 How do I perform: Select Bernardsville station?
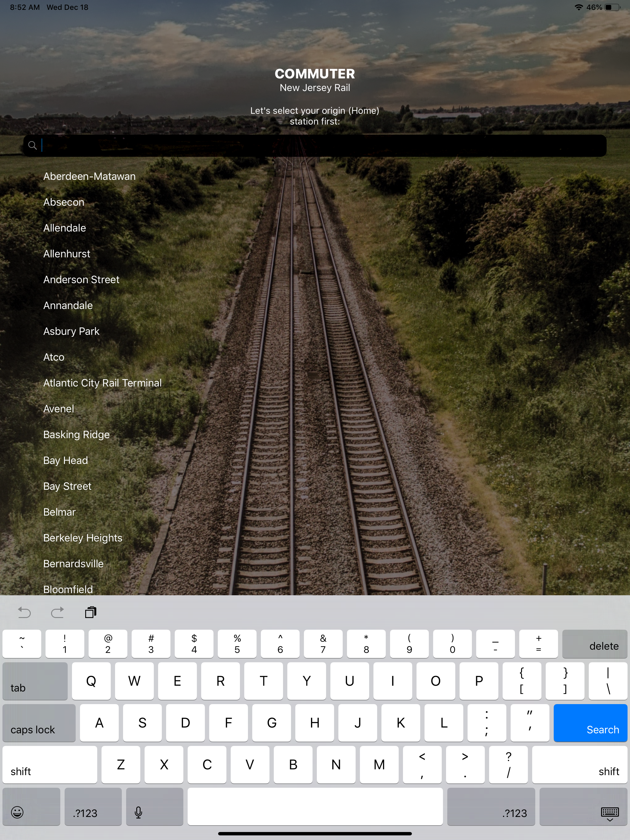click(x=73, y=564)
